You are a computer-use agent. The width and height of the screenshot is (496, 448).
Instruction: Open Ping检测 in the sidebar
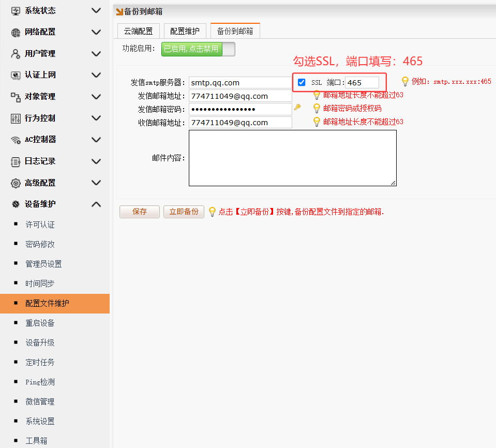click(40, 382)
